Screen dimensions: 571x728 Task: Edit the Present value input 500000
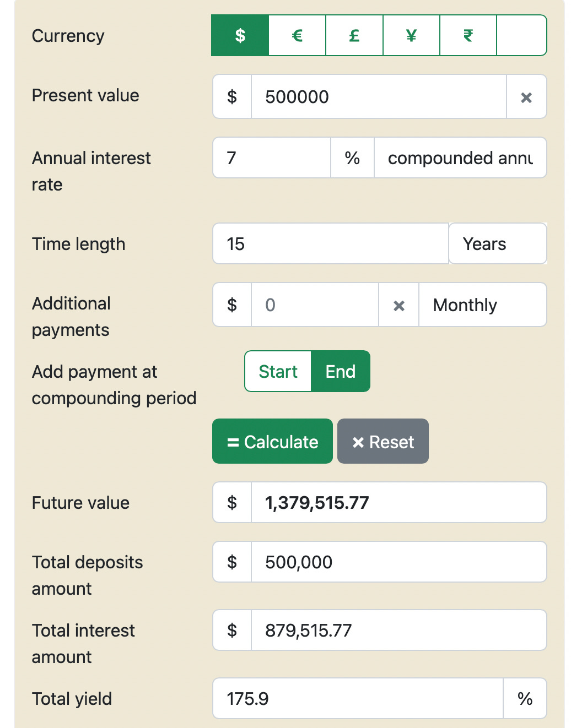click(x=379, y=97)
